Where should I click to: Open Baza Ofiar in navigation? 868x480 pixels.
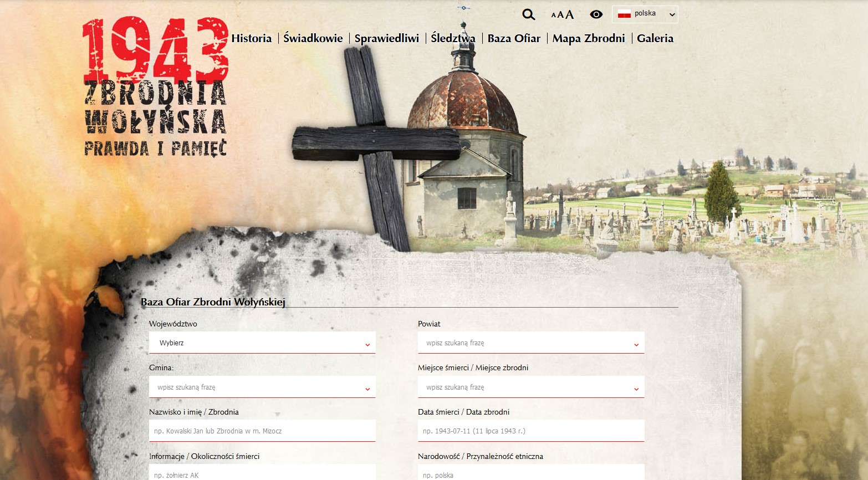tap(514, 38)
